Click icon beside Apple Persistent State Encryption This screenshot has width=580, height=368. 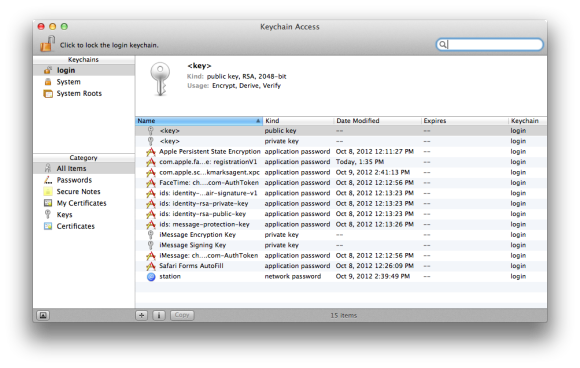click(x=151, y=152)
